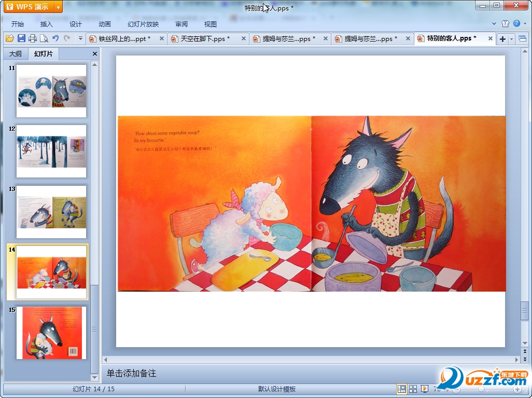The image size is (532, 398).
Task: Close the second 提姆与莎兰...pps tab
Action: pyautogui.click(x=408, y=39)
